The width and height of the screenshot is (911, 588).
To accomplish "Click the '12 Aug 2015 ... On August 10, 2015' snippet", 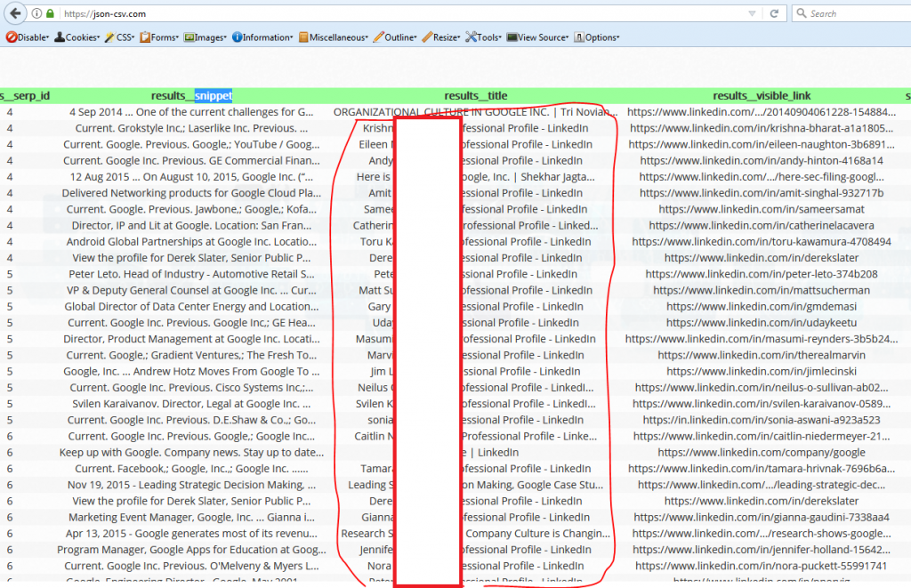I will pos(192,177).
